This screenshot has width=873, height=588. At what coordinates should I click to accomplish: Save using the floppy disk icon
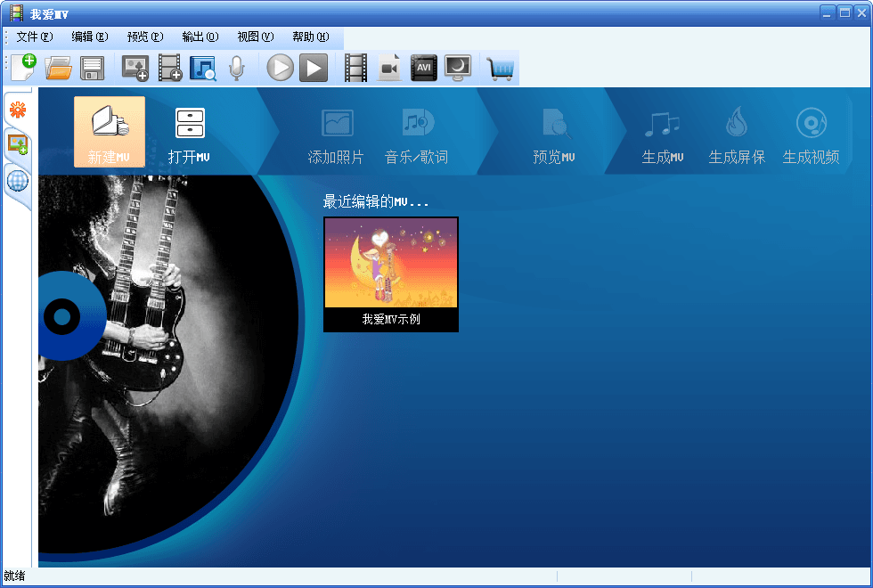(x=92, y=69)
